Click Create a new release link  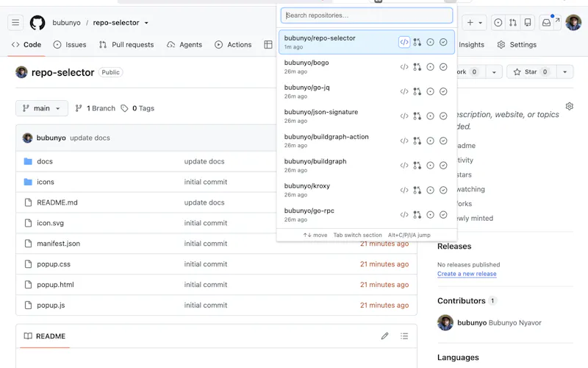[x=467, y=274]
